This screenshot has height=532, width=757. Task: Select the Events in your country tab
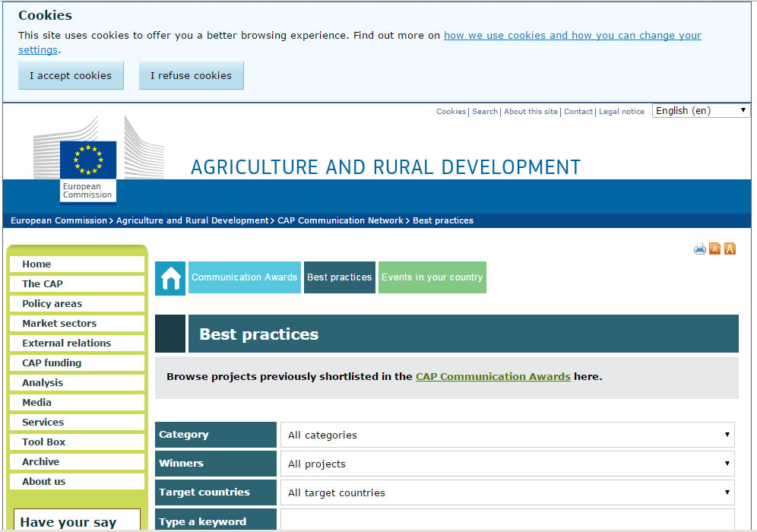tap(432, 277)
